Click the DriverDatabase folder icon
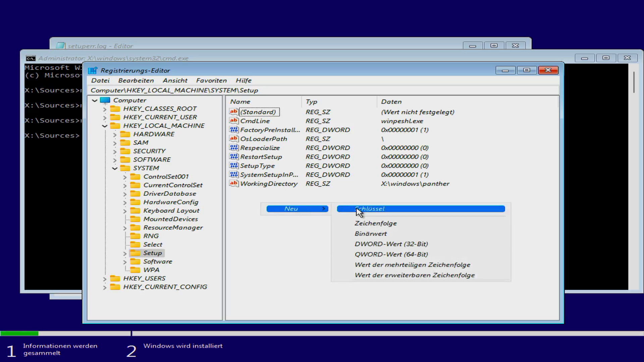Image resolution: width=644 pixels, height=362 pixels. pyautogui.click(x=135, y=193)
